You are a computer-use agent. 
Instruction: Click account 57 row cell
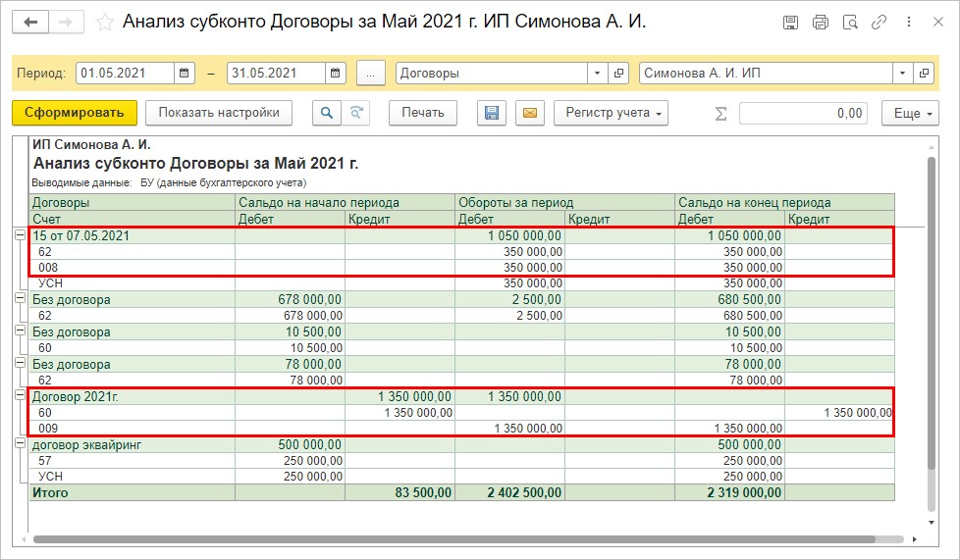click(x=133, y=460)
